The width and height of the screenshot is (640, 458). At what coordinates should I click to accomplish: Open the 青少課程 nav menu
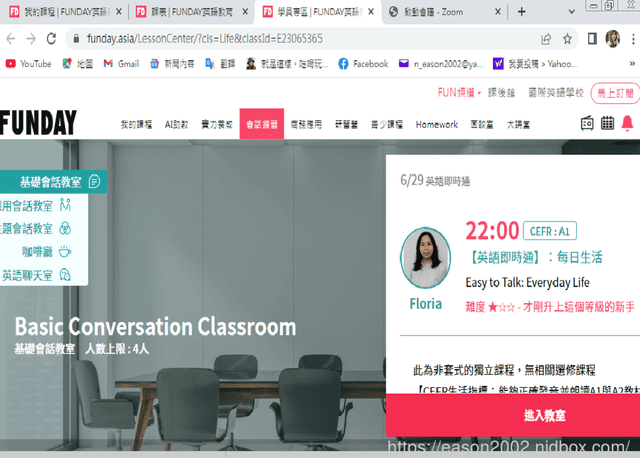click(x=387, y=125)
